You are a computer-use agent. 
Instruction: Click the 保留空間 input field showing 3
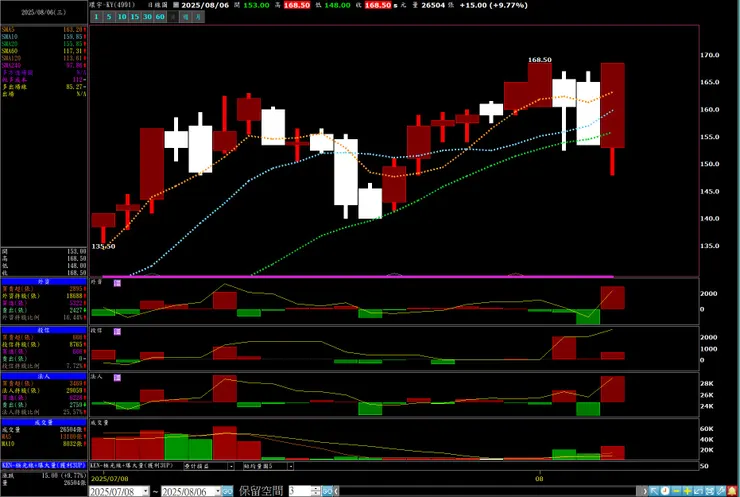300,491
